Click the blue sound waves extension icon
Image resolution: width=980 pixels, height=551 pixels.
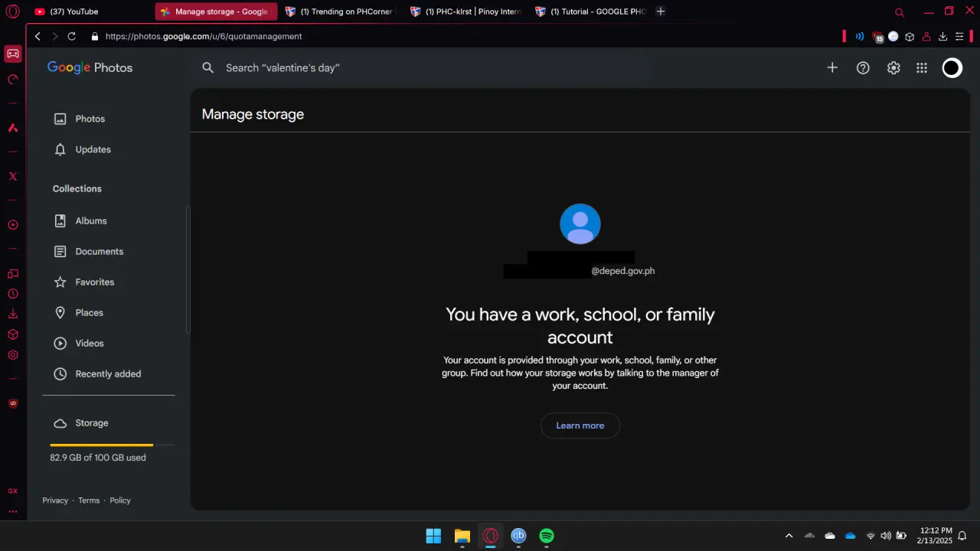click(860, 36)
